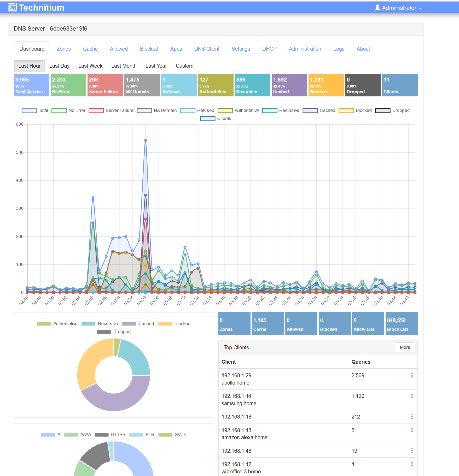View the Logs tab
The width and height of the screenshot is (459, 476).
click(x=339, y=49)
